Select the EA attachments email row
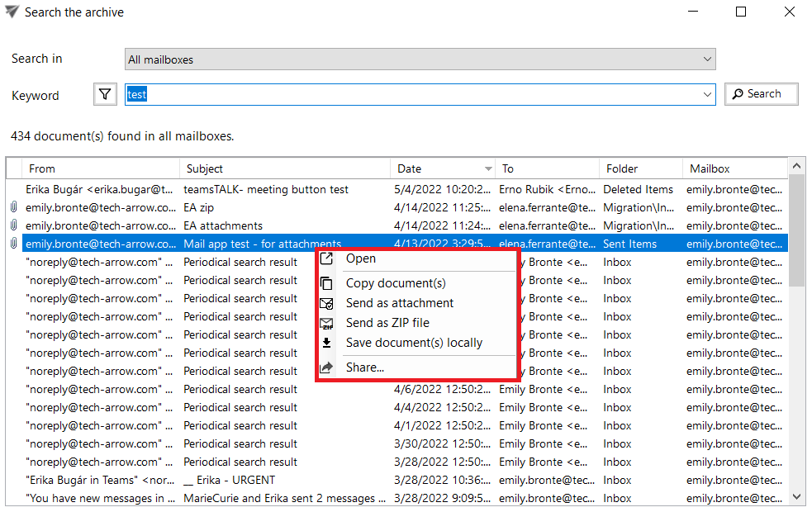The image size is (812, 512). tap(223, 225)
